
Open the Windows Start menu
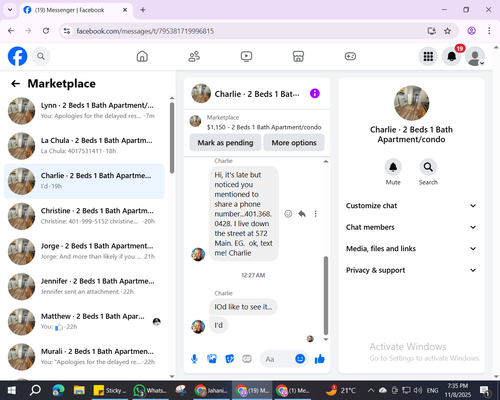point(12,390)
